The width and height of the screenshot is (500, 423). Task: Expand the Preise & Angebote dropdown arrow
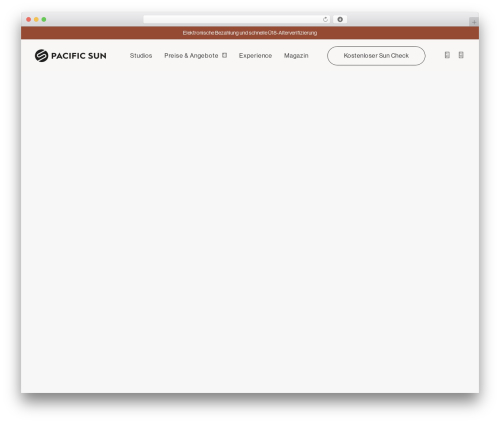pyautogui.click(x=225, y=55)
